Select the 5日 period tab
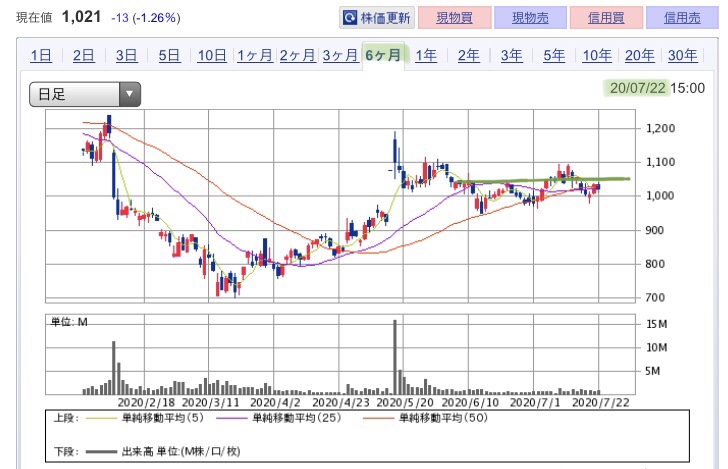 pyautogui.click(x=169, y=56)
